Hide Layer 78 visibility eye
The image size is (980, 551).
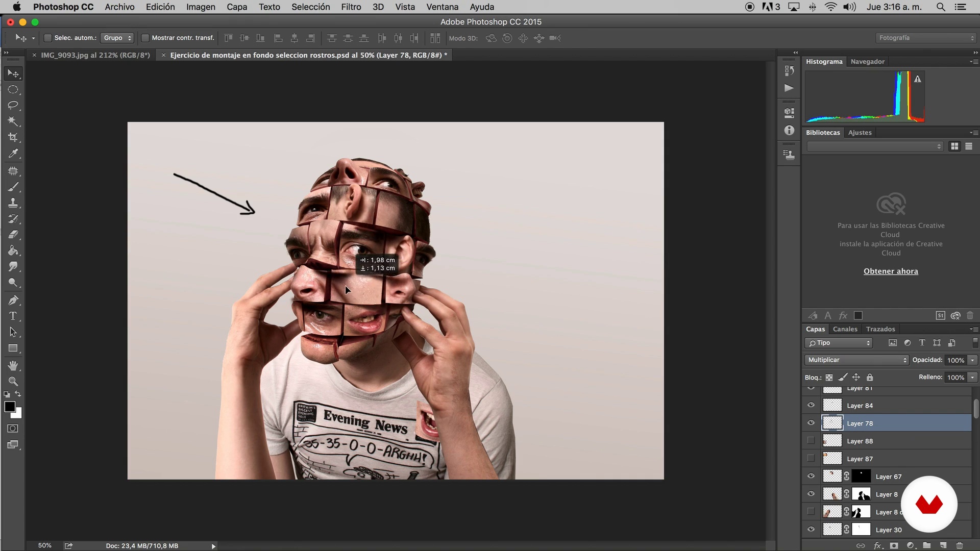811,423
